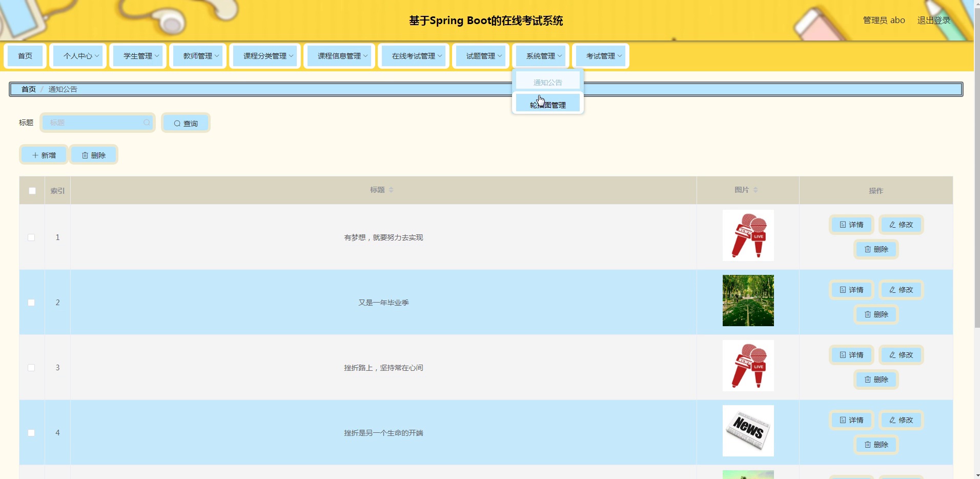Click the 修改 pencil icon for 又是一年毕业季
Image resolution: width=980 pixels, height=479 pixels.
click(x=892, y=290)
